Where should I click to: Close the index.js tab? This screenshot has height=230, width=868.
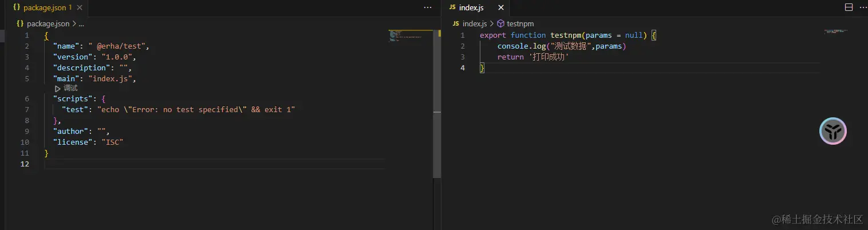tap(501, 7)
